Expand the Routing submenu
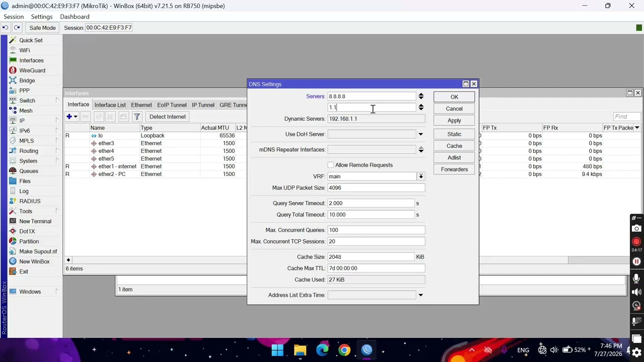 57,151
